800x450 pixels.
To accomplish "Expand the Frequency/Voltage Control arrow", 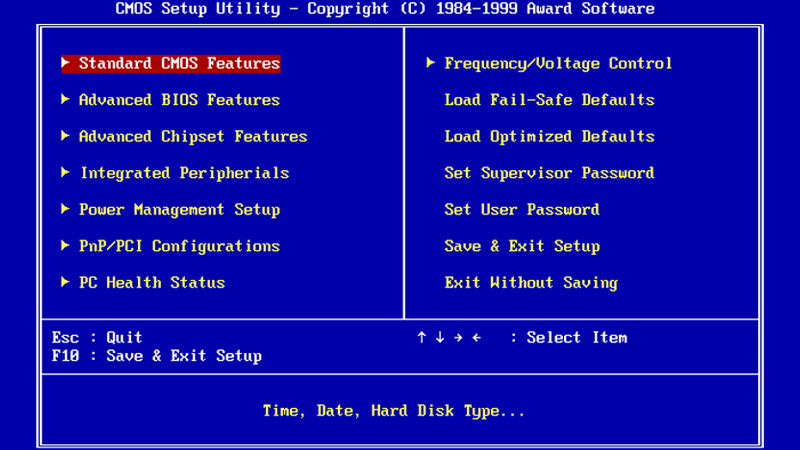I will coord(431,63).
